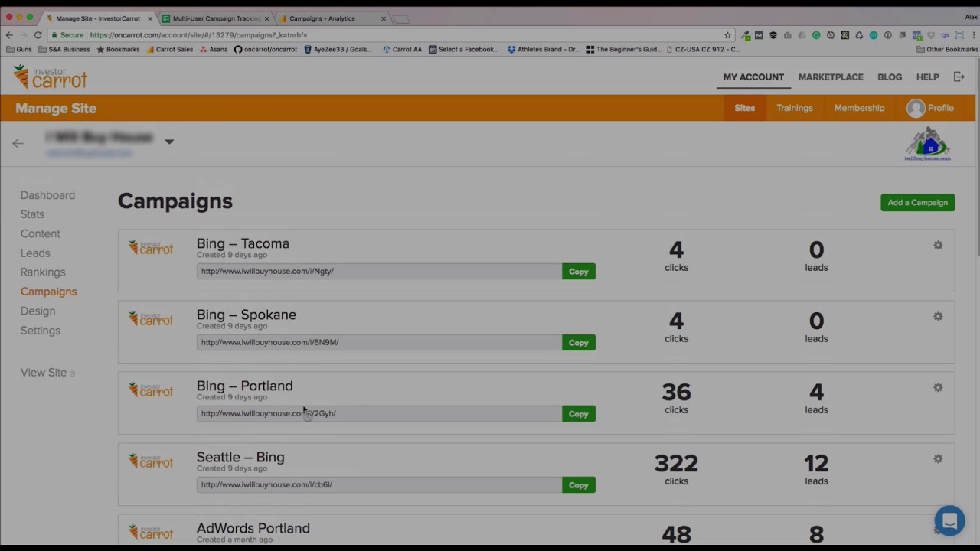The width and height of the screenshot is (980, 551).
Task: Close the Manage Site browser tab
Action: (150, 18)
